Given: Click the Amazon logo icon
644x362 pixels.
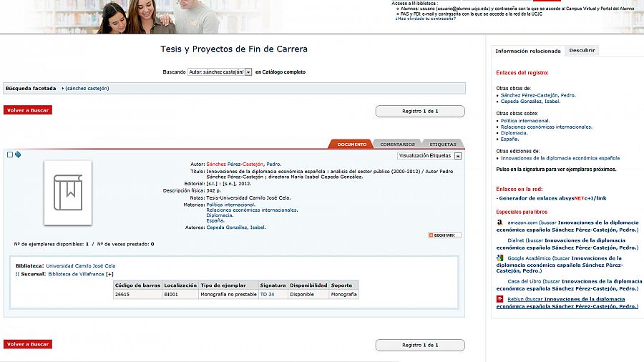Looking at the screenshot, I should [x=499, y=222].
